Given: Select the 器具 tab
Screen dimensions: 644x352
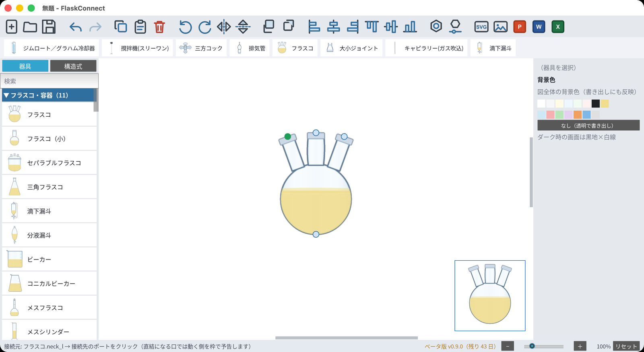Looking at the screenshot, I should click(x=25, y=66).
